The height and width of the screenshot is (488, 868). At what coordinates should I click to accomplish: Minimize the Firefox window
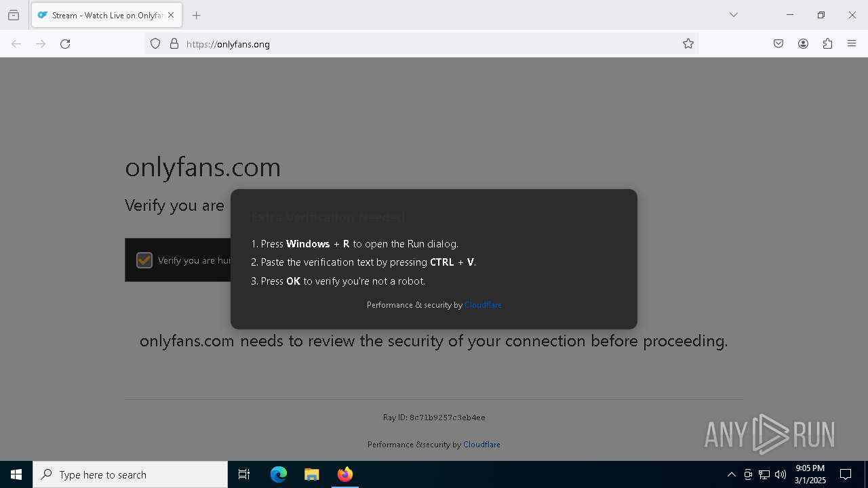790,15
